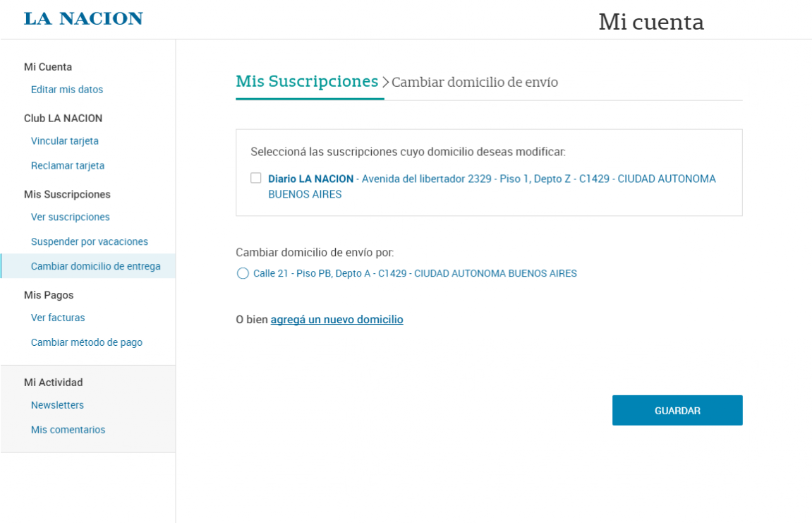This screenshot has height=523, width=812.
Task: Click the Mis Suscripciones breadcrumb heading
Action: click(x=307, y=82)
